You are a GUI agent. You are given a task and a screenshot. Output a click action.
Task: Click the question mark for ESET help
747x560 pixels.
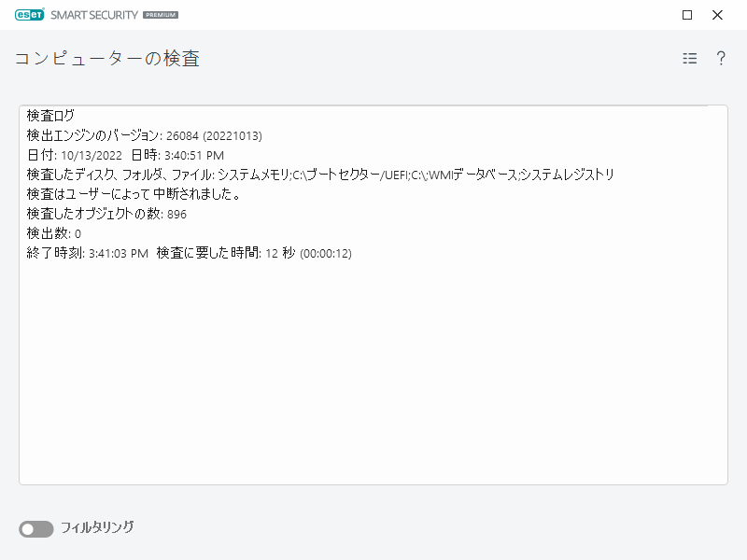coord(720,58)
